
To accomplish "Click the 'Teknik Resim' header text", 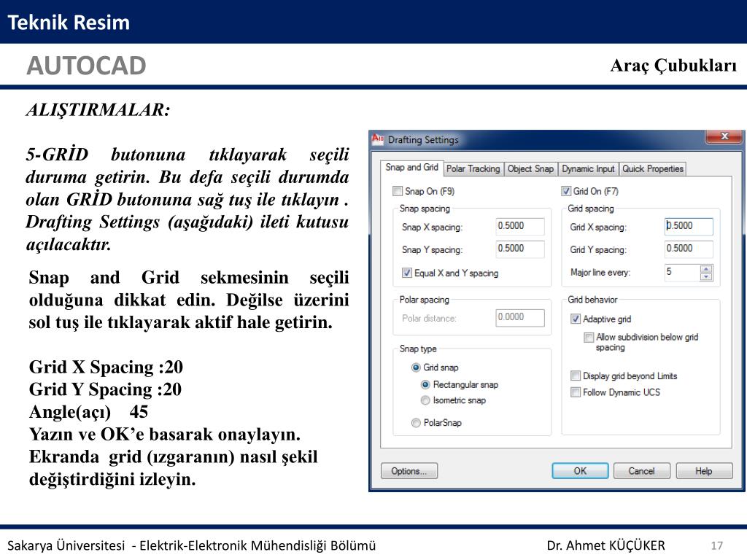I will click(x=69, y=23).
